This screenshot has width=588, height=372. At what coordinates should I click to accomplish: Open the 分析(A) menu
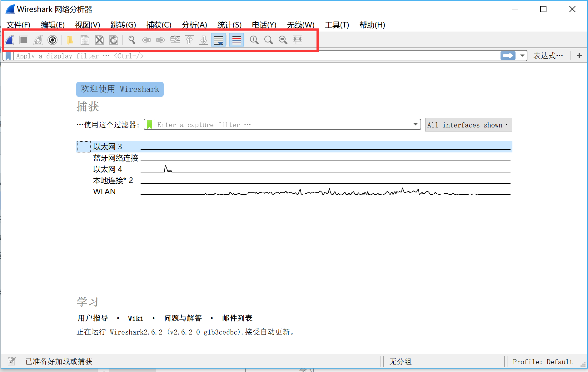tap(195, 25)
